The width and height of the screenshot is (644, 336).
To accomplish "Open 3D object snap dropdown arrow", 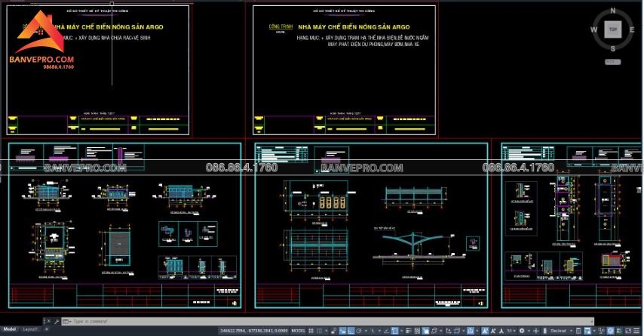I will pyautogui.click(x=441, y=331).
